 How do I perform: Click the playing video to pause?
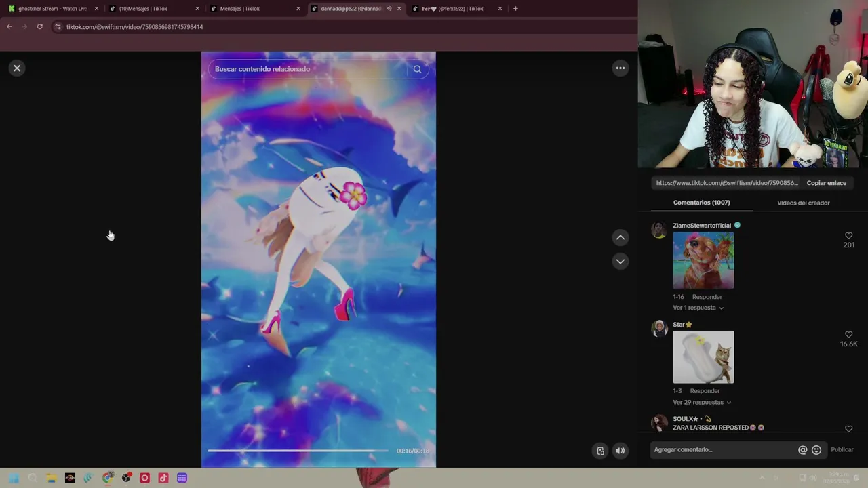(x=318, y=259)
